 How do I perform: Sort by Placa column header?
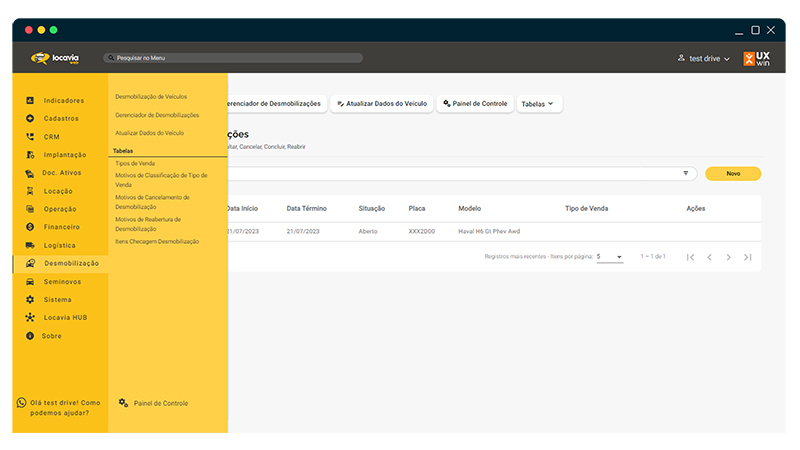tap(417, 208)
